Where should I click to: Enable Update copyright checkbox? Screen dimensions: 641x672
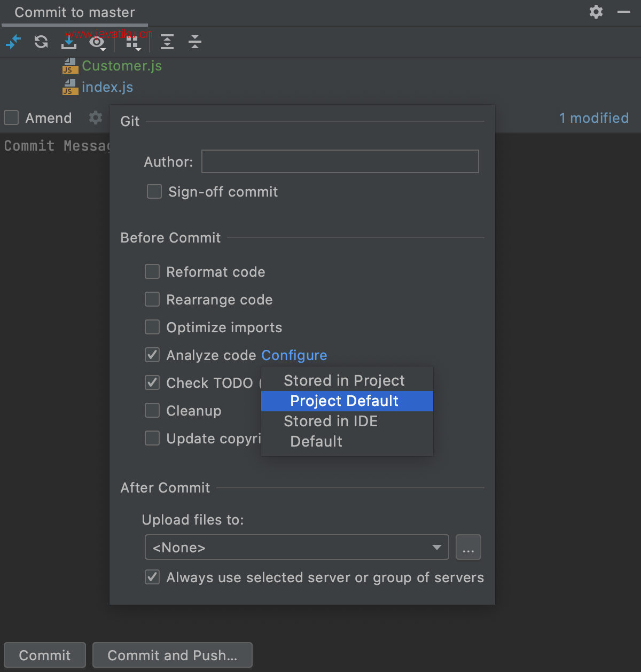click(x=152, y=438)
